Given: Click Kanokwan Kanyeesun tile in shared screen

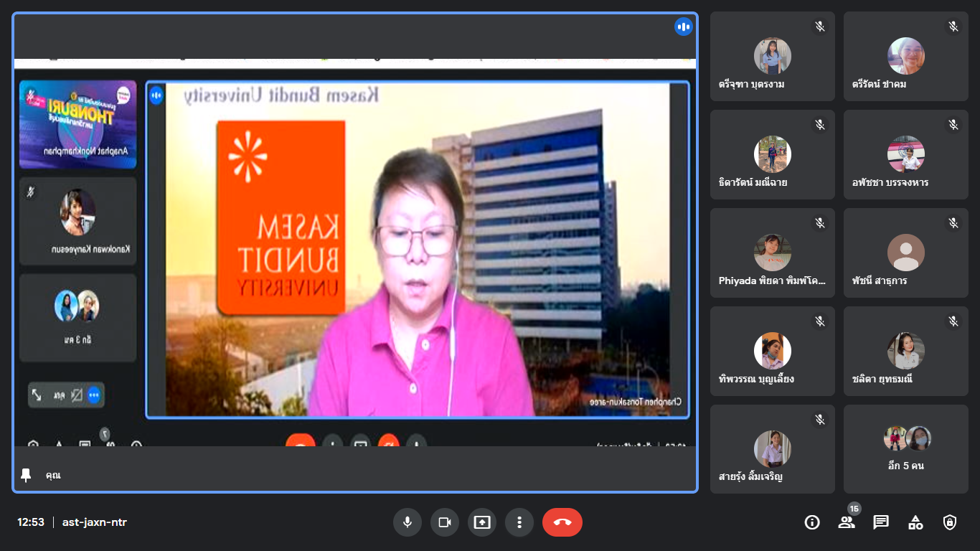Looking at the screenshot, I should 77,221.
